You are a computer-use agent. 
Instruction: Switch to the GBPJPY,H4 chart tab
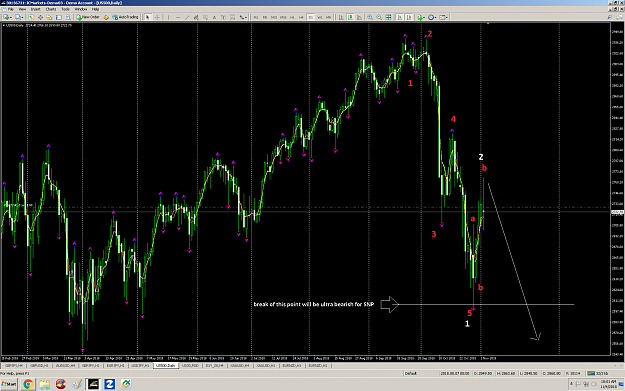pyautogui.click(x=14, y=365)
